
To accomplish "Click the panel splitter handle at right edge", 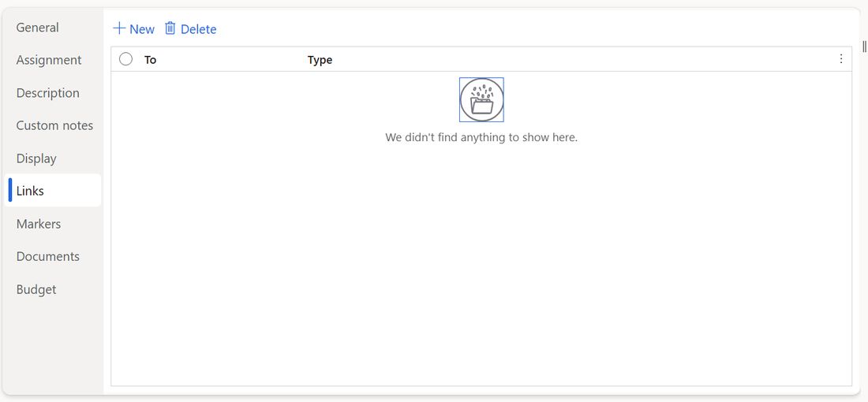I will pos(864,47).
